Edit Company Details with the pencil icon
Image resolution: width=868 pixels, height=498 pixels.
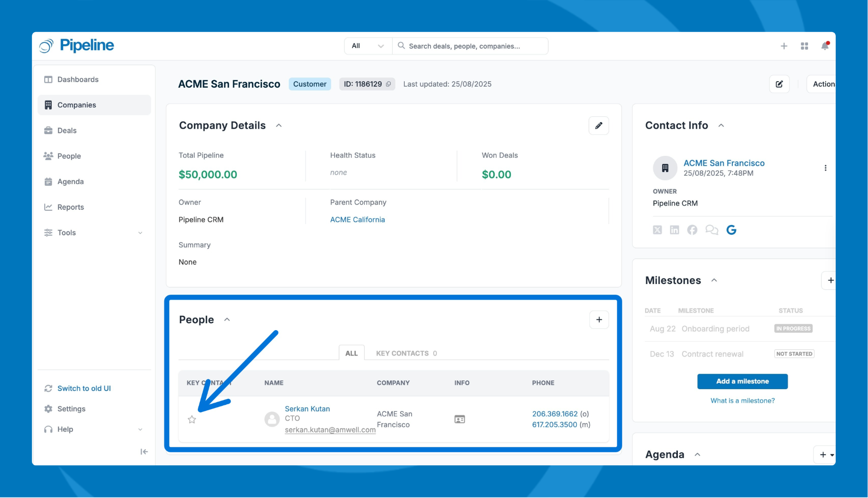599,125
